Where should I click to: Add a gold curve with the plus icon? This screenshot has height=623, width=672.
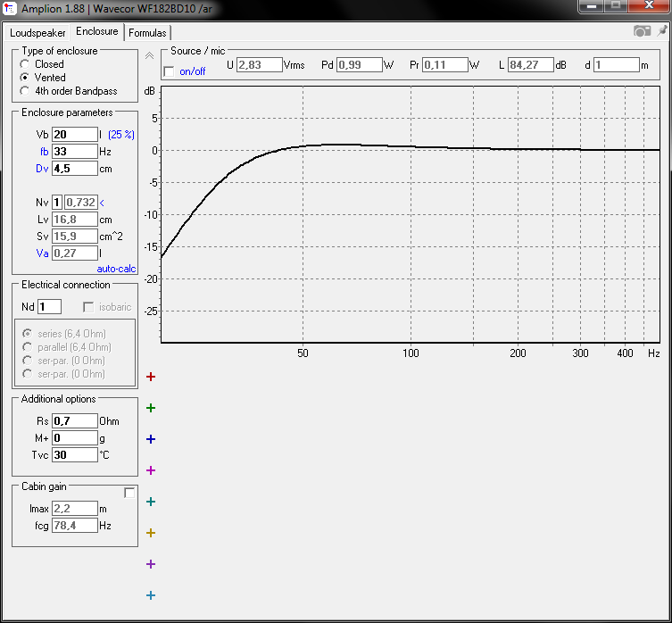(x=151, y=533)
